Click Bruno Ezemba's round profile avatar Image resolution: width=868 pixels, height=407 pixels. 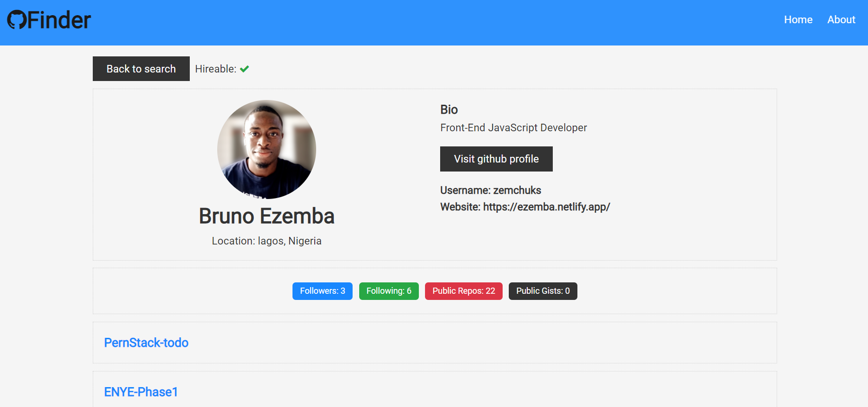click(x=266, y=149)
